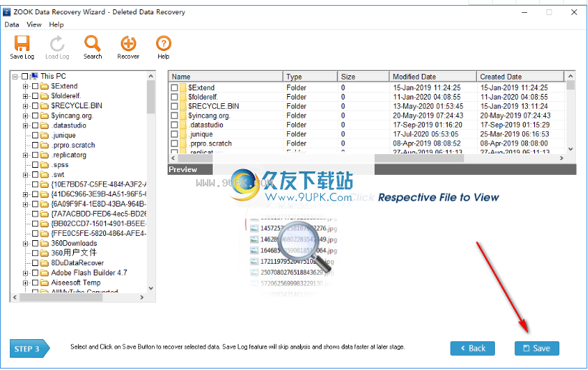
Task: Click the Aiseesoft Temp folder icon
Action: pos(44,283)
